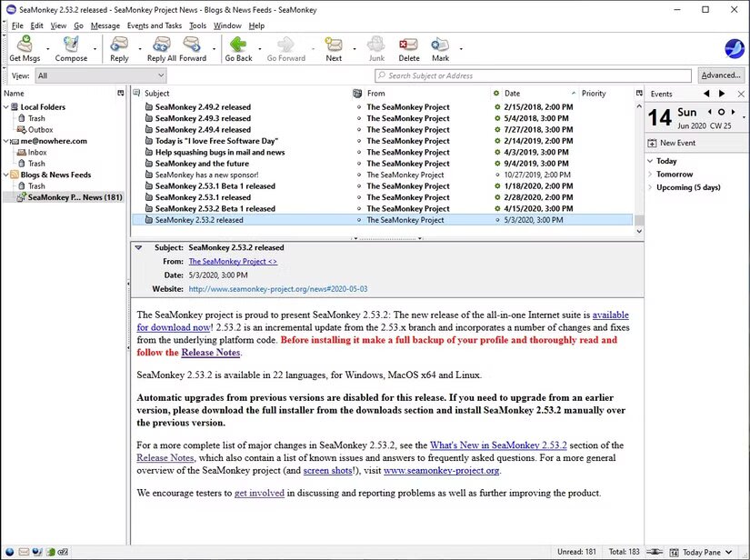Screen dimensions: 750x560
Task: Open Composer from the status bar
Action: [37, 552]
